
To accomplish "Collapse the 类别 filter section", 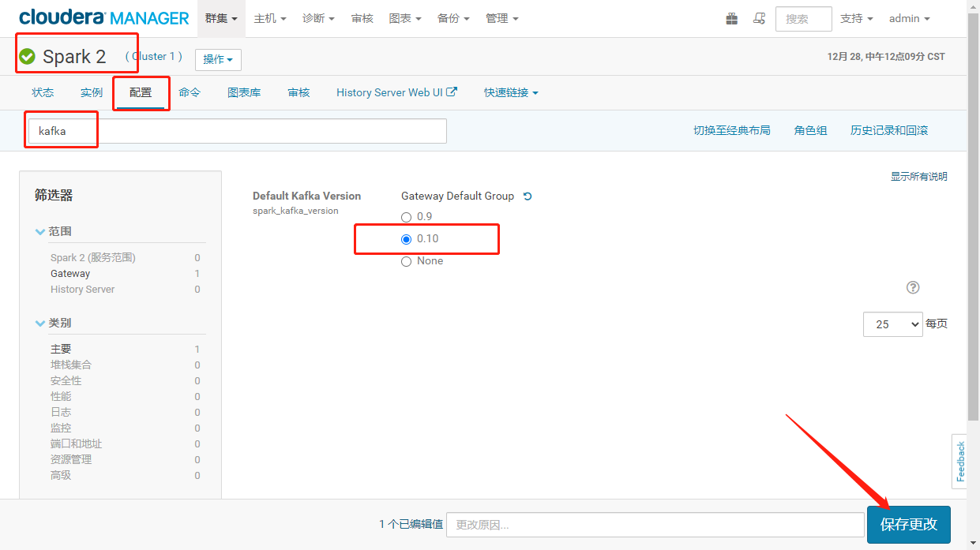I will (54, 323).
